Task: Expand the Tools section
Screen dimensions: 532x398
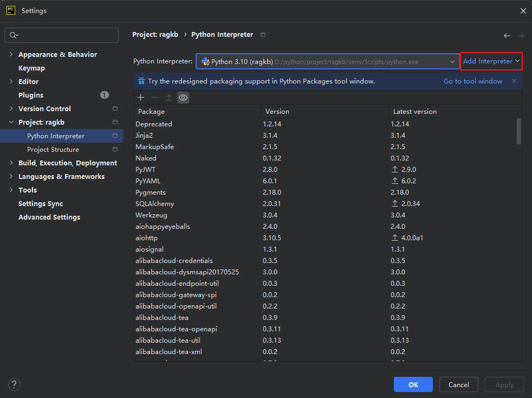Action: [x=11, y=190]
